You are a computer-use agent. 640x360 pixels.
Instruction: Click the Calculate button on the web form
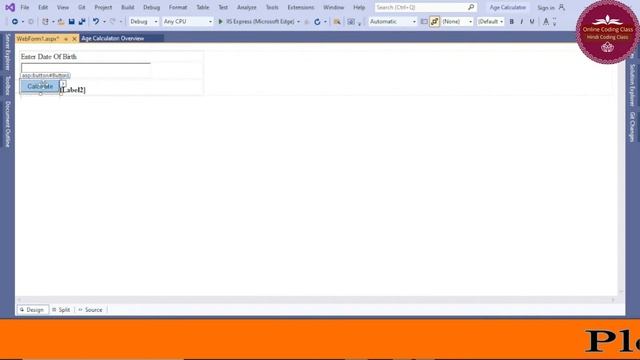[x=40, y=87]
